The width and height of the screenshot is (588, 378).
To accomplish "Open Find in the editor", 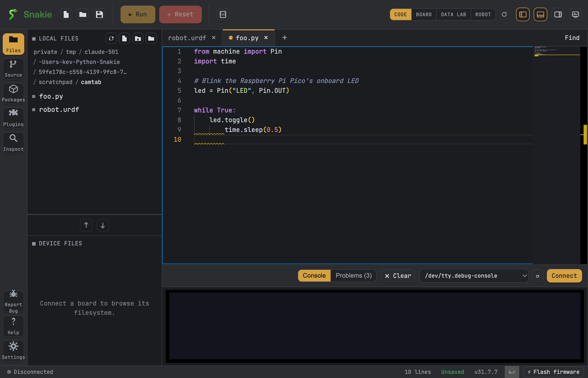I will pos(572,38).
